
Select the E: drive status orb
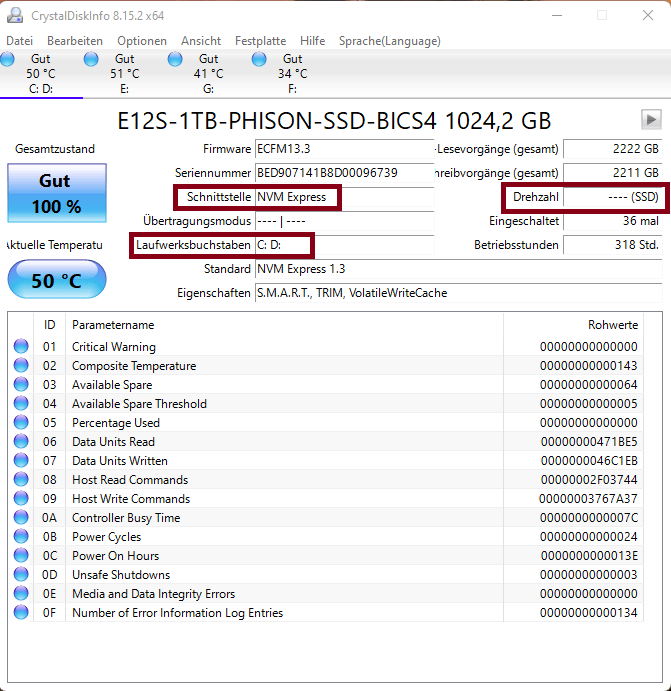91,59
